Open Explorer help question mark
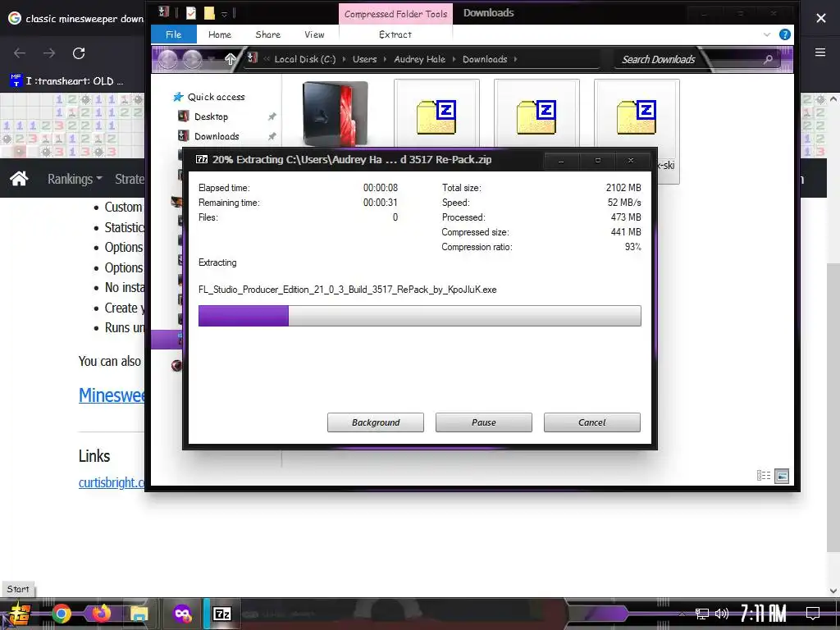The image size is (840, 630). click(x=785, y=34)
